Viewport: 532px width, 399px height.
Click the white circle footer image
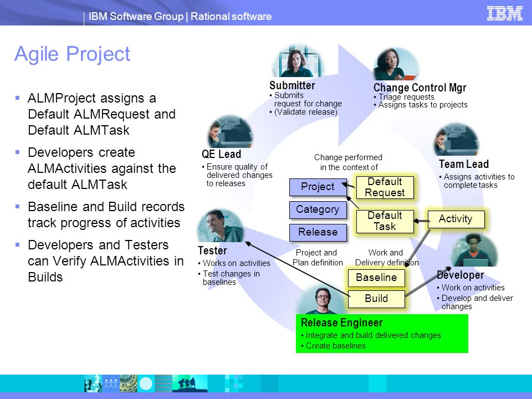(x=146, y=383)
